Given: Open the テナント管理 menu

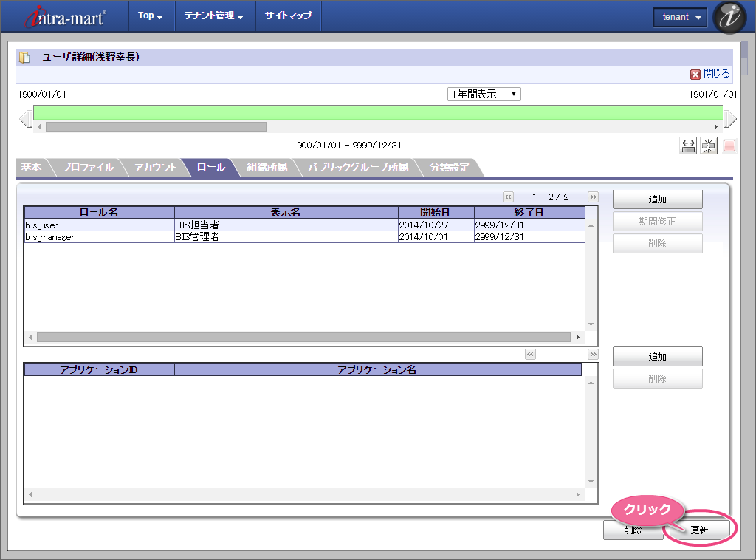Looking at the screenshot, I should coord(213,16).
